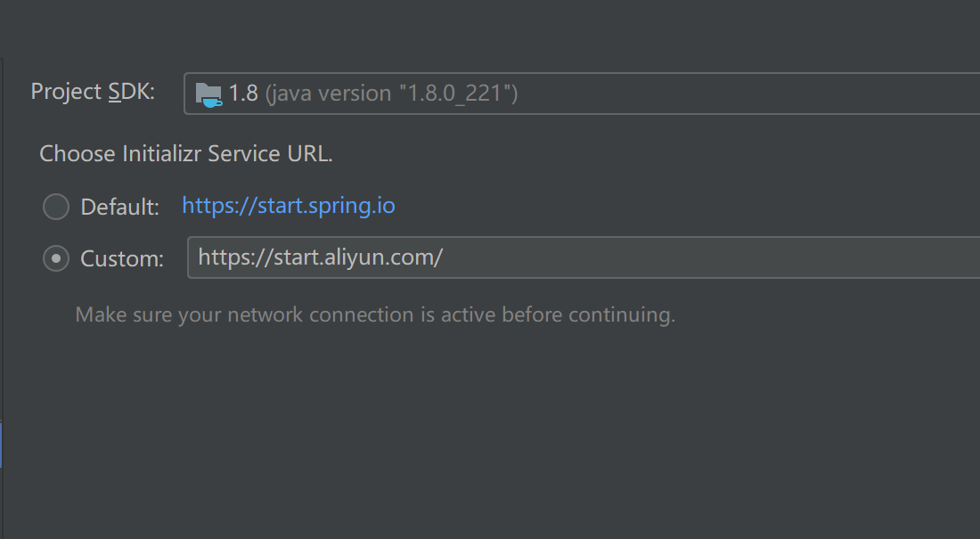The height and width of the screenshot is (539, 980).
Task: Select the Custom service URL radio button
Action: (x=55, y=258)
